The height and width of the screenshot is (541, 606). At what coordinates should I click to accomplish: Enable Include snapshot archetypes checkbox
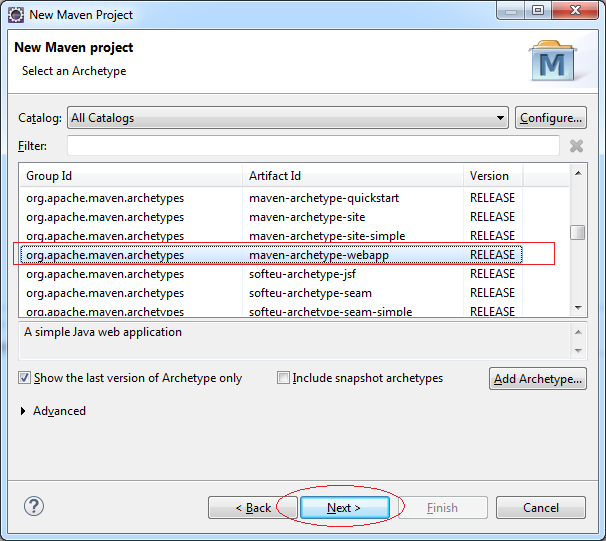coord(283,378)
